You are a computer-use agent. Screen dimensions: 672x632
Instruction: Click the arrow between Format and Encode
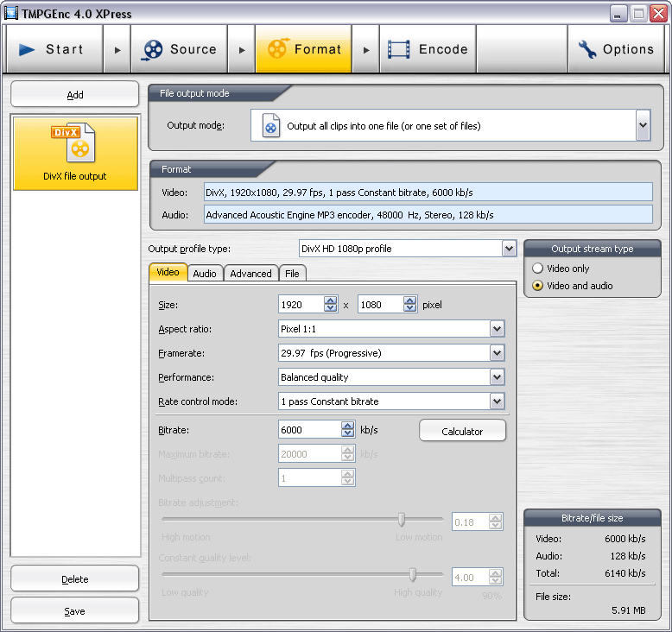click(366, 50)
